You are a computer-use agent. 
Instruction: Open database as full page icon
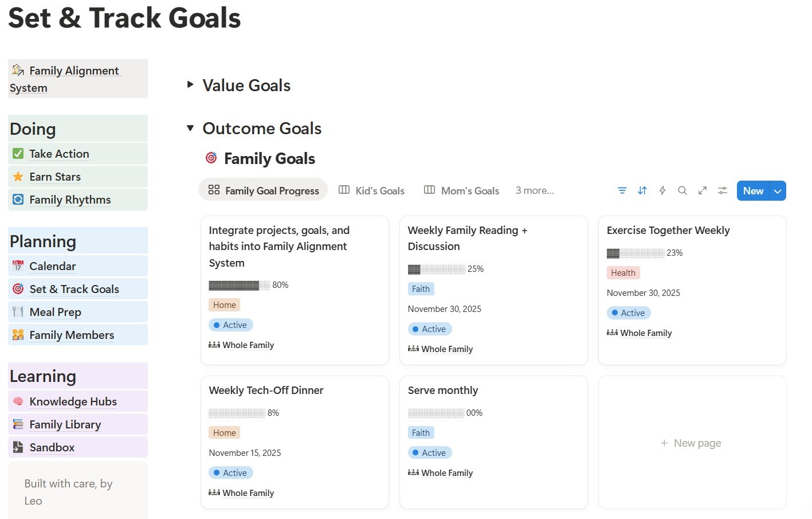click(703, 190)
